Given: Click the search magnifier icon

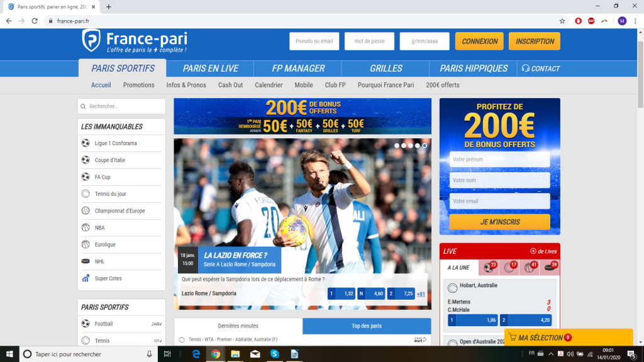Looking at the screenshot, I should click(84, 106).
